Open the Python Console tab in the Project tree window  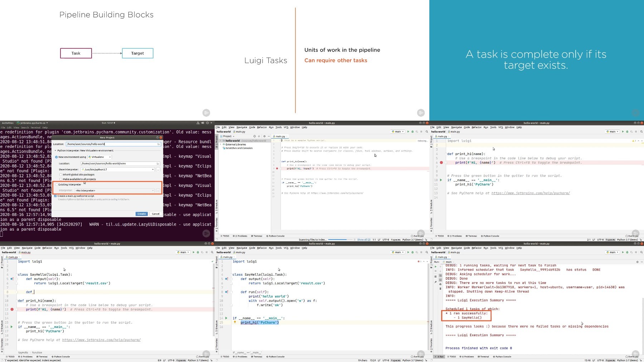pos(275,236)
